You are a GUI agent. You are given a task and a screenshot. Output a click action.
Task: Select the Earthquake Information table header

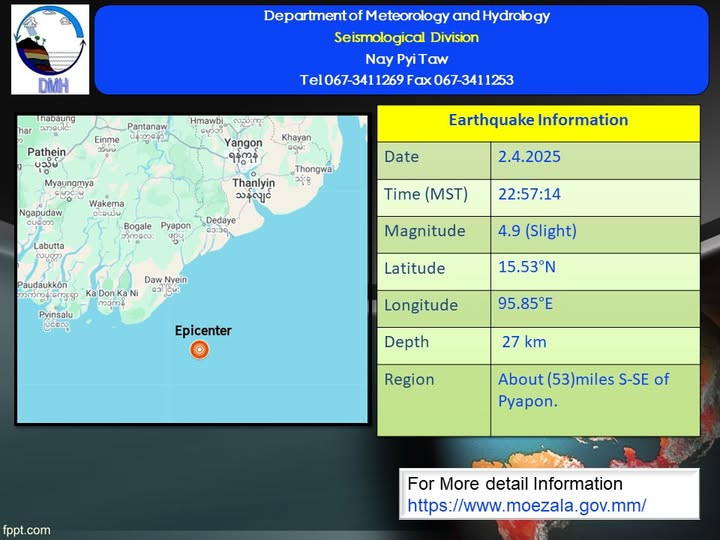[538, 120]
